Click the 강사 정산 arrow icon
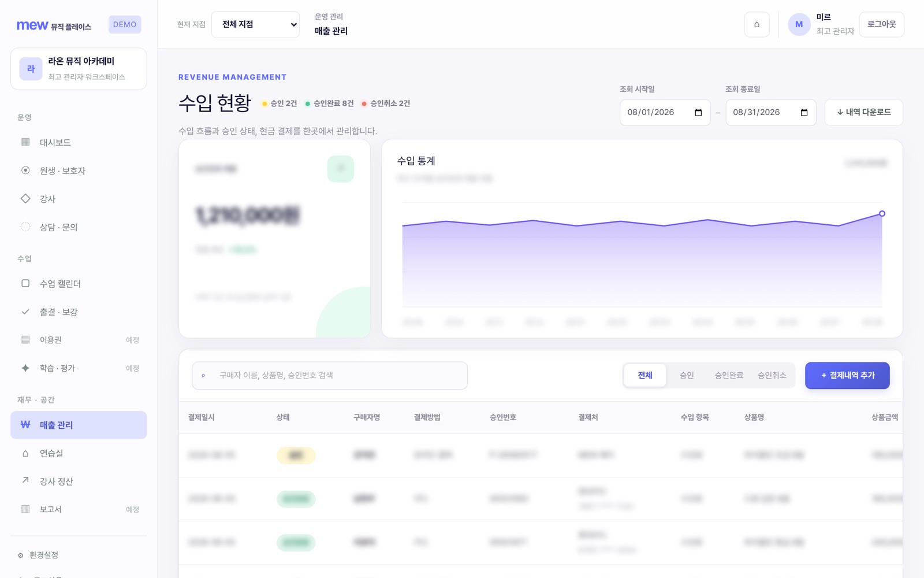The height and width of the screenshot is (578, 924). [25, 480]
